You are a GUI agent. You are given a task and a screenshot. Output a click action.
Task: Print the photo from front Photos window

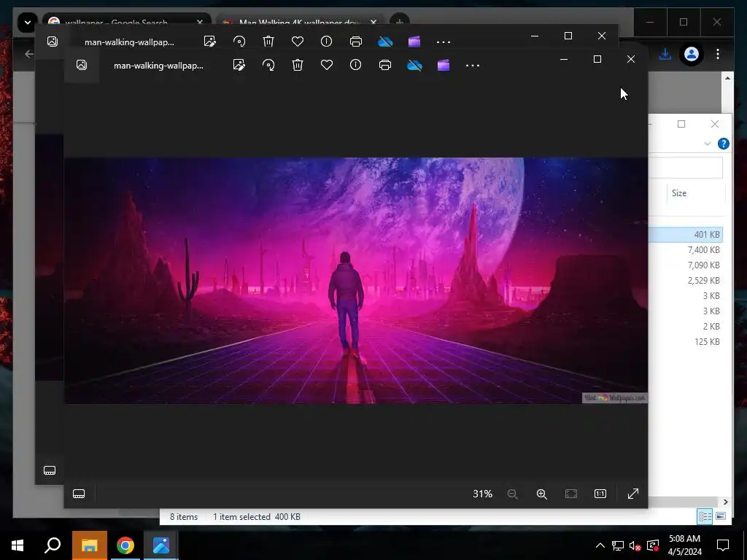tap(385, 65)
